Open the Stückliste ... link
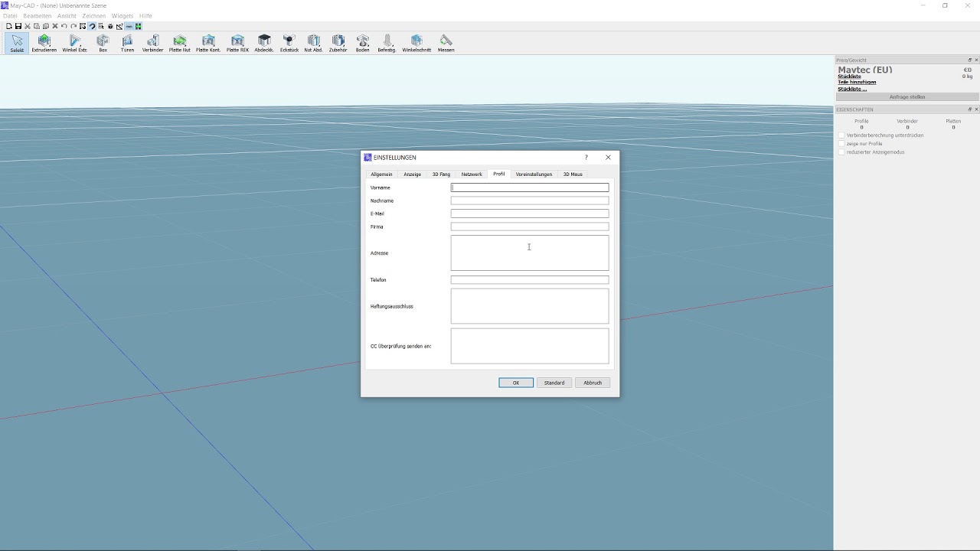The width and height of the screenshot is (980, 551). point(852,89)
